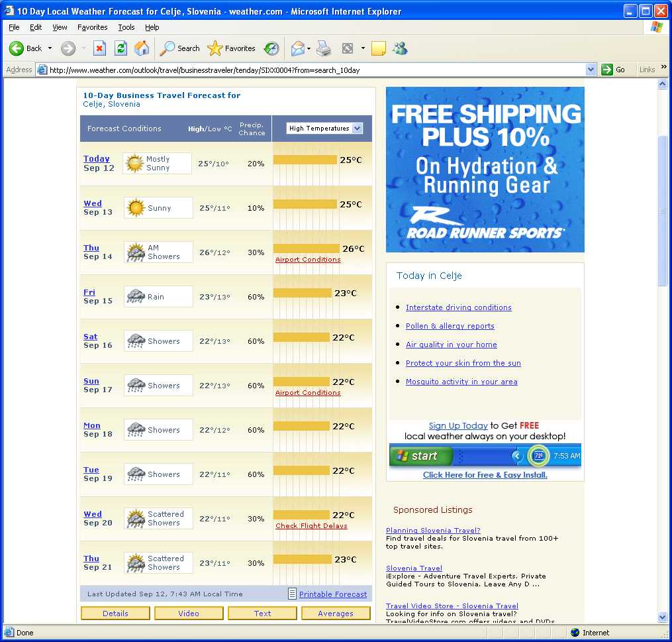This screenshot has width=672, height=642.
Task: Click the green Go arrow button
Action: [607, 70]
